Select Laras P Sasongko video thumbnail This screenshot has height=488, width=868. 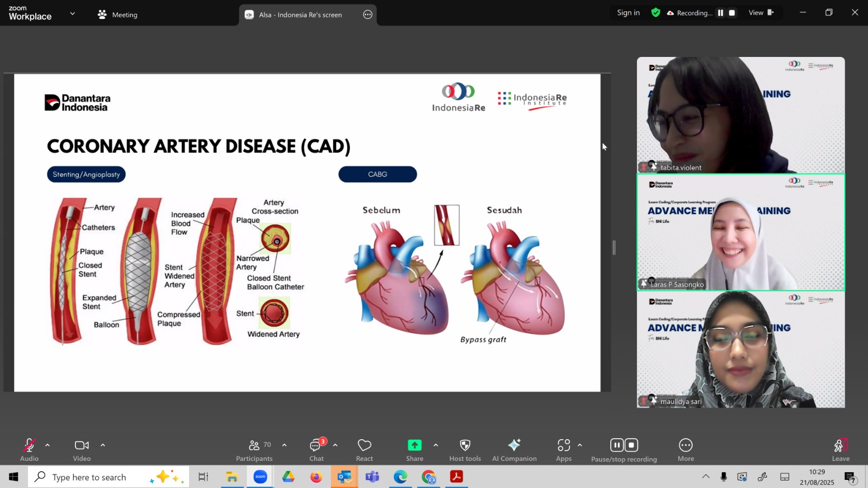click(741, 232)
